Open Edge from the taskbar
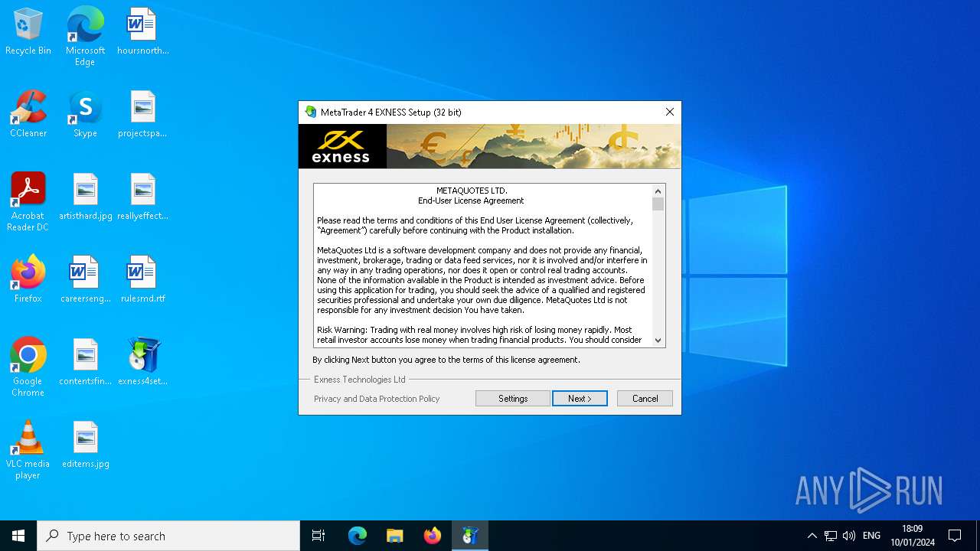Viewport: 980px width, 551px height. 357,536
